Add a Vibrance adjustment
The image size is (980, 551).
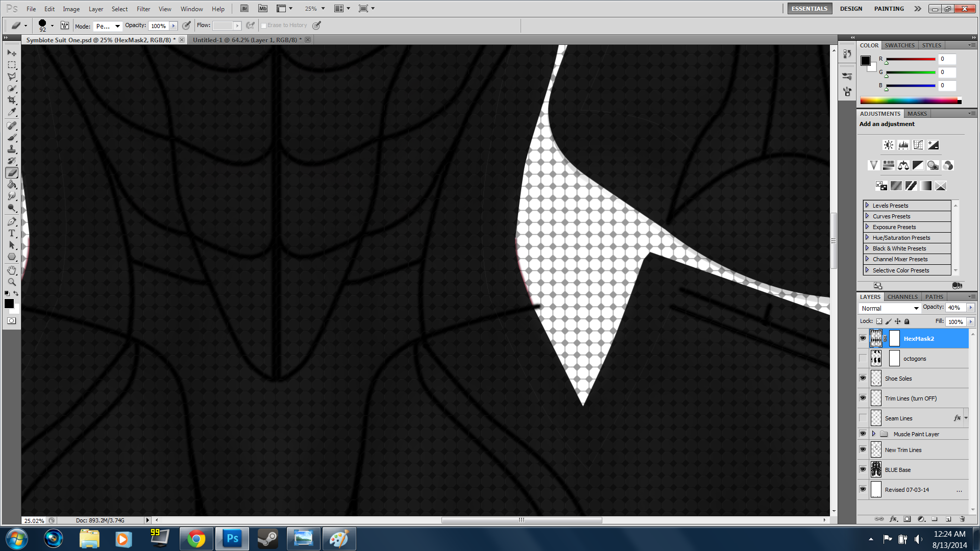(x=873, y=165)
